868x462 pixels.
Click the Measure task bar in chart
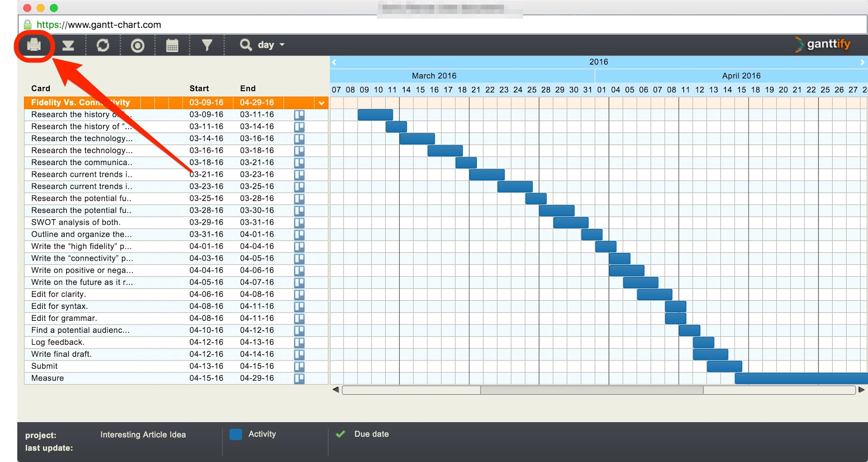(x=801, y=378)
